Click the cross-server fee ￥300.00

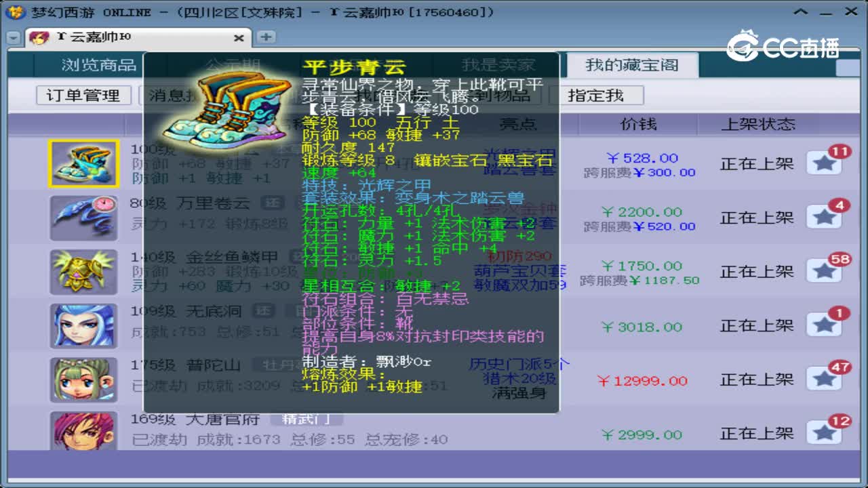pos(640,173)
